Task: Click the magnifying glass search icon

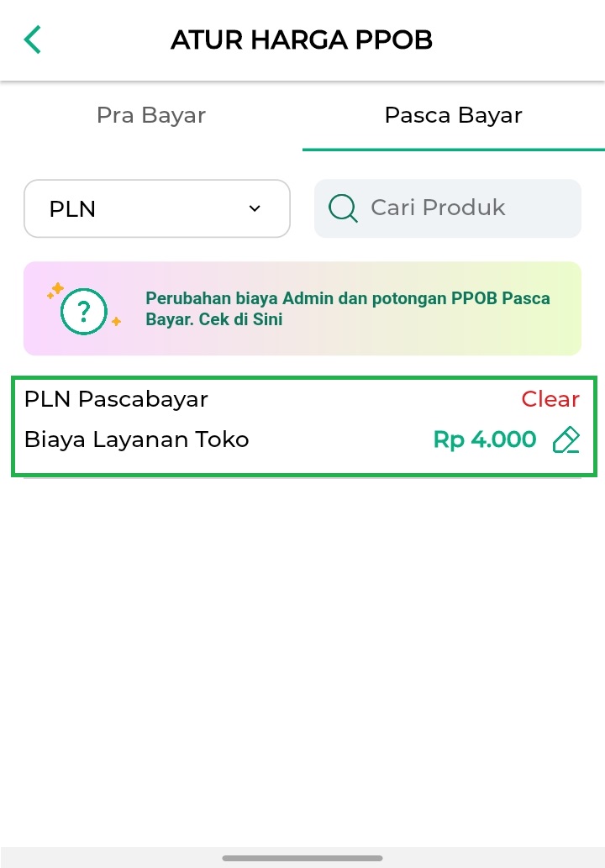Action: [343, 208]
